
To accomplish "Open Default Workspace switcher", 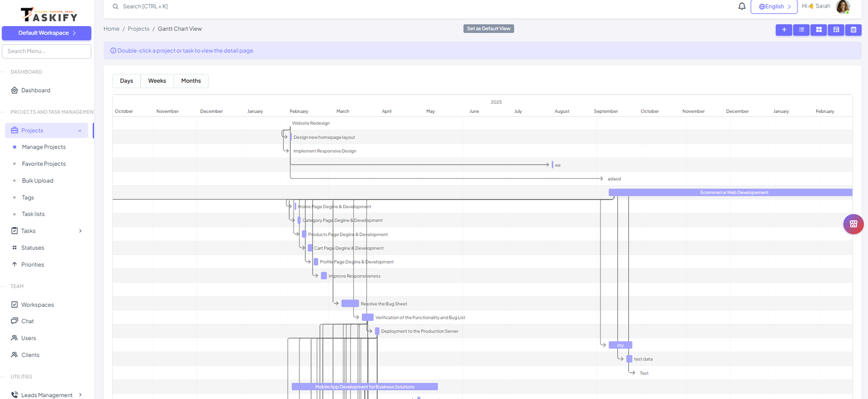I will [x=47, y=33].
